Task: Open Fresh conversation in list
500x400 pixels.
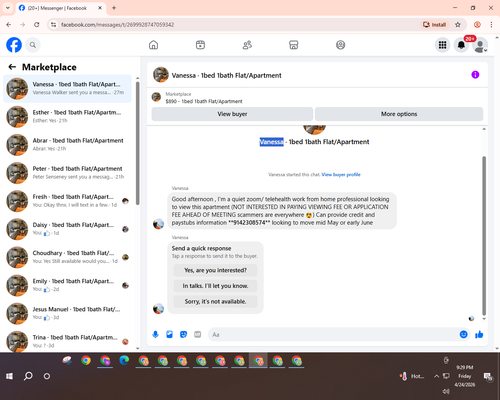Action: click(67, 201)
